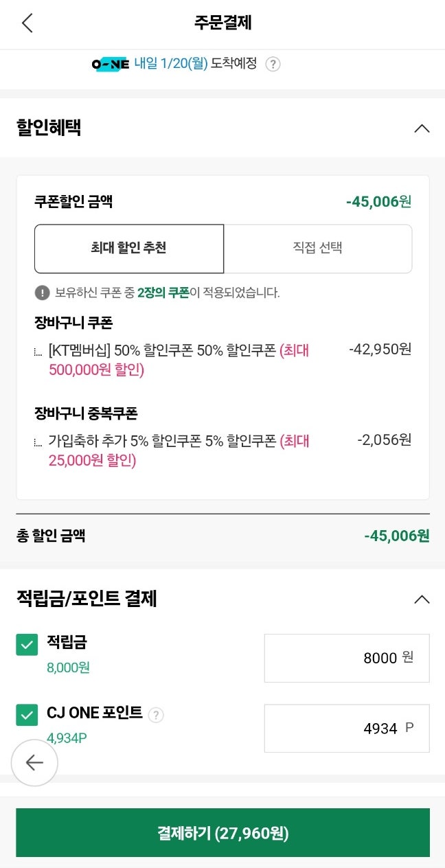Tap the 주문결제 page title
The width and height of the screenshot is (445, 868).
(223, 23)
